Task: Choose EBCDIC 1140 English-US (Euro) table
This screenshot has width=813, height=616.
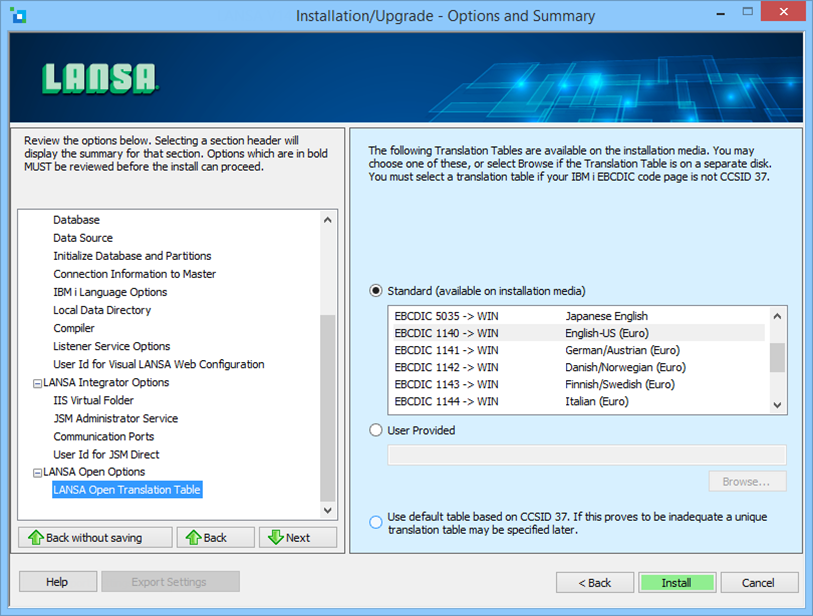Action: [579, 333]
